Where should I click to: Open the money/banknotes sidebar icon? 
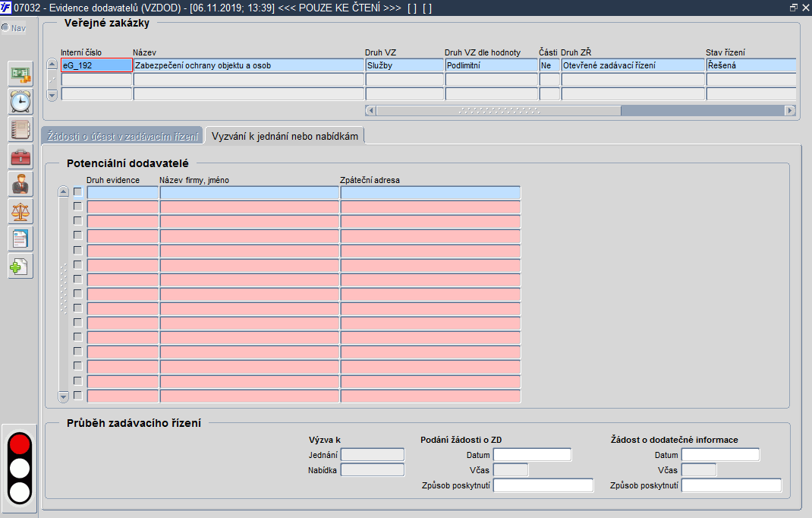coord(20,74)
